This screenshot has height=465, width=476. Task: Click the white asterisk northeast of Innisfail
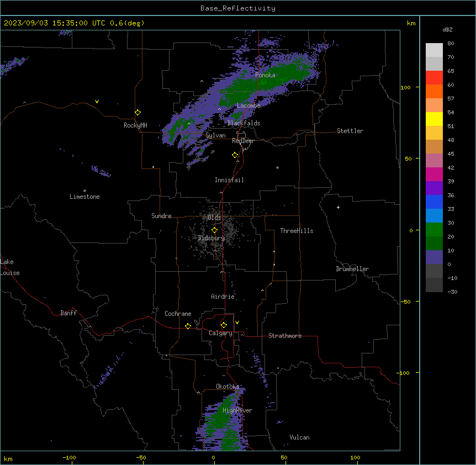[277, 168]
